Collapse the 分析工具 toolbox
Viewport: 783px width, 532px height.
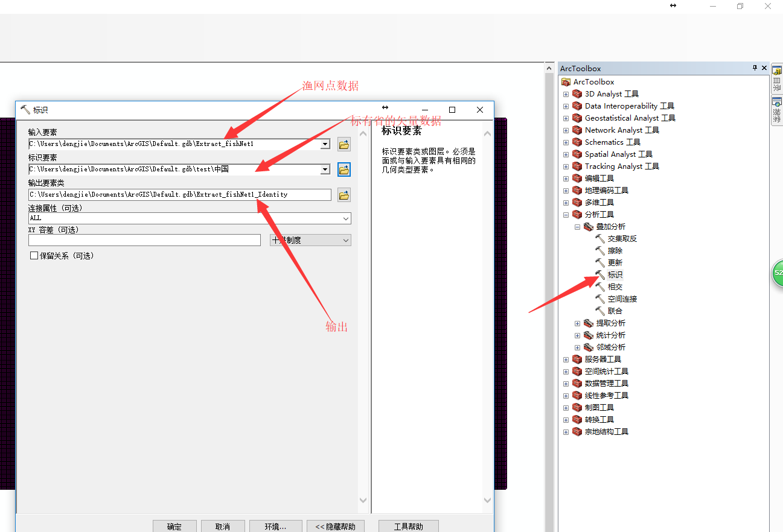[566, 215]
